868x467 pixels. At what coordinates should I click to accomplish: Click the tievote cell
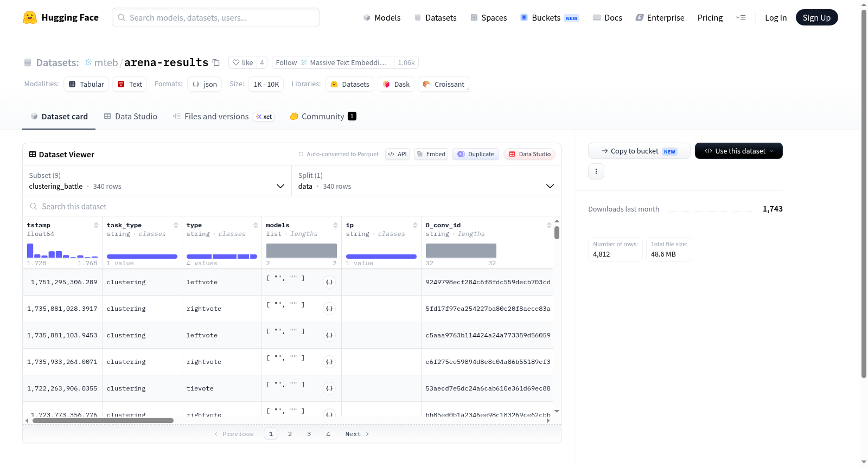[222, 388]
